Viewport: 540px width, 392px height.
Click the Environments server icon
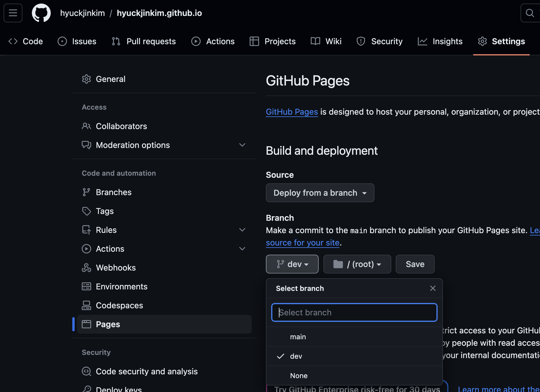click(x=86, y=286)
